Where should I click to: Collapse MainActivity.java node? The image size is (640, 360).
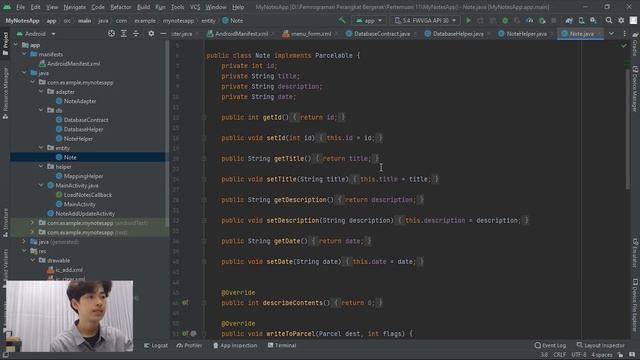point(41,185)
